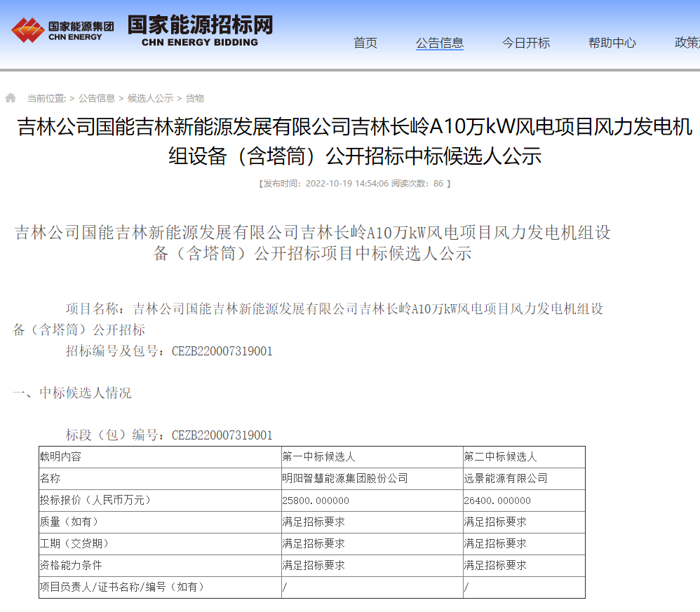Click the 项目名称 paragraph in the announcement
Image resolution: width=700 pixels, height=612 pixels.
click(x=308, y=319)
